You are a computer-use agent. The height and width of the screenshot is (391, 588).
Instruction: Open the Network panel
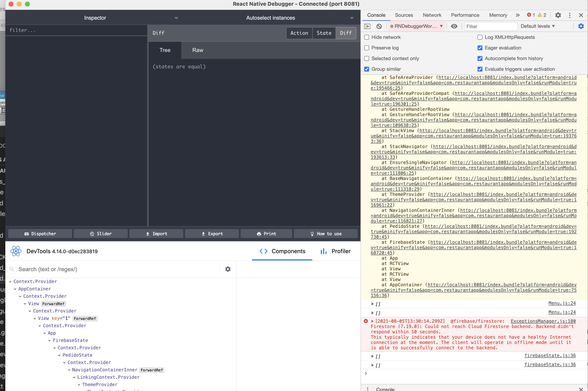(x=431, y=15)
